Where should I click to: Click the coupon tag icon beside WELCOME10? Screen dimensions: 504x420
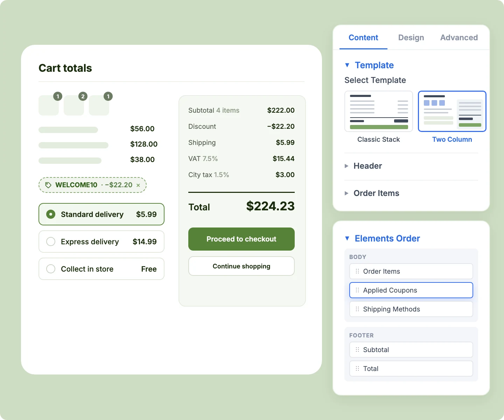click(48, 185)
